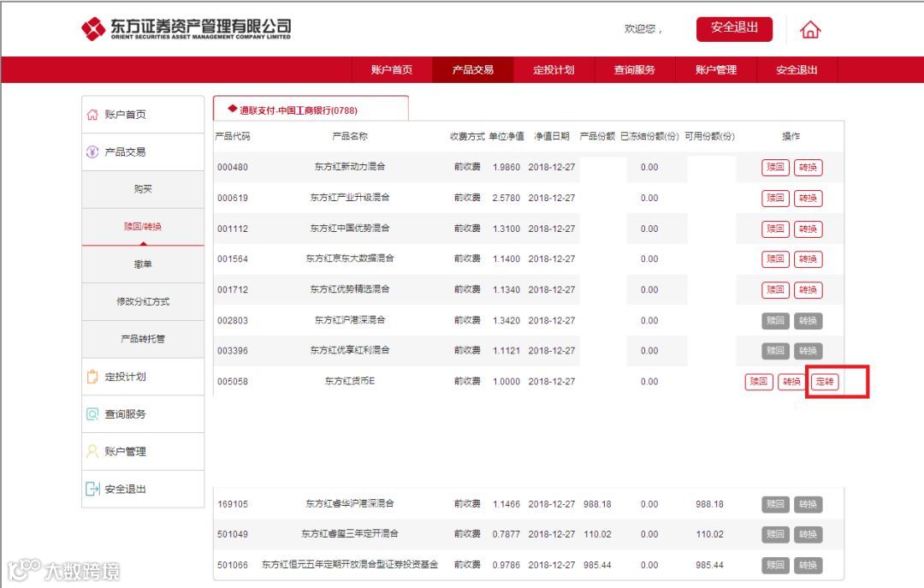Click 赎回 for 东方红货币E
This screenshot has width=924, height=588.
[x=759, y=382]
